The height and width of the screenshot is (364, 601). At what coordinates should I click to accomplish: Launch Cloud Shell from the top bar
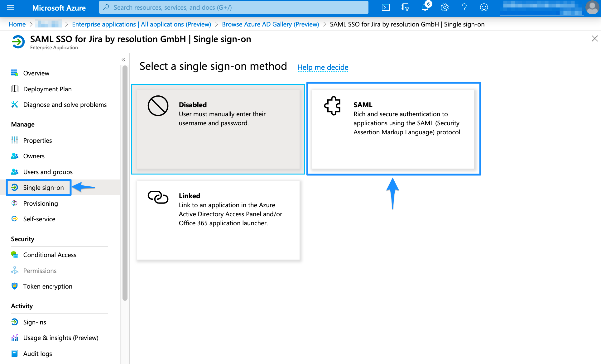click(x=386, y=7)
